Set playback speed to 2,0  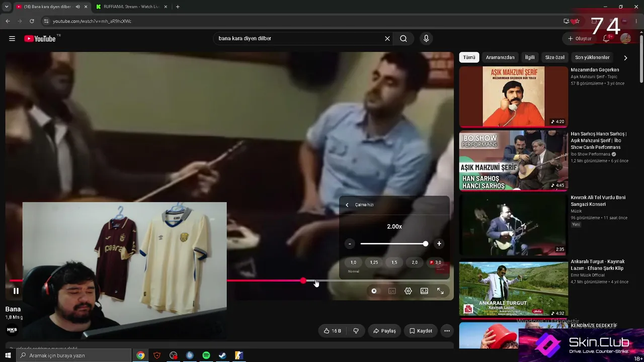[415, 262]
